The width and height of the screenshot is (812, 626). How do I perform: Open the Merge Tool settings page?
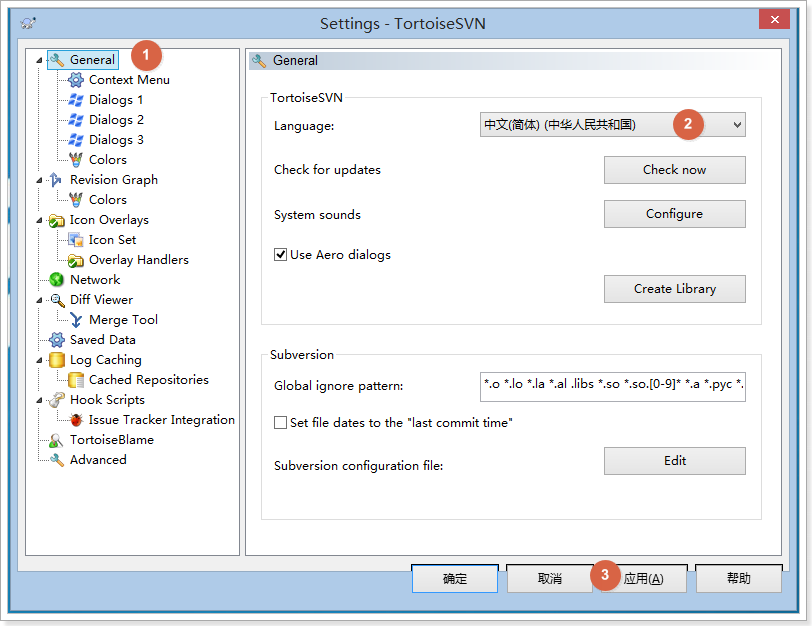pyautogui.click(x=123, y=320)
